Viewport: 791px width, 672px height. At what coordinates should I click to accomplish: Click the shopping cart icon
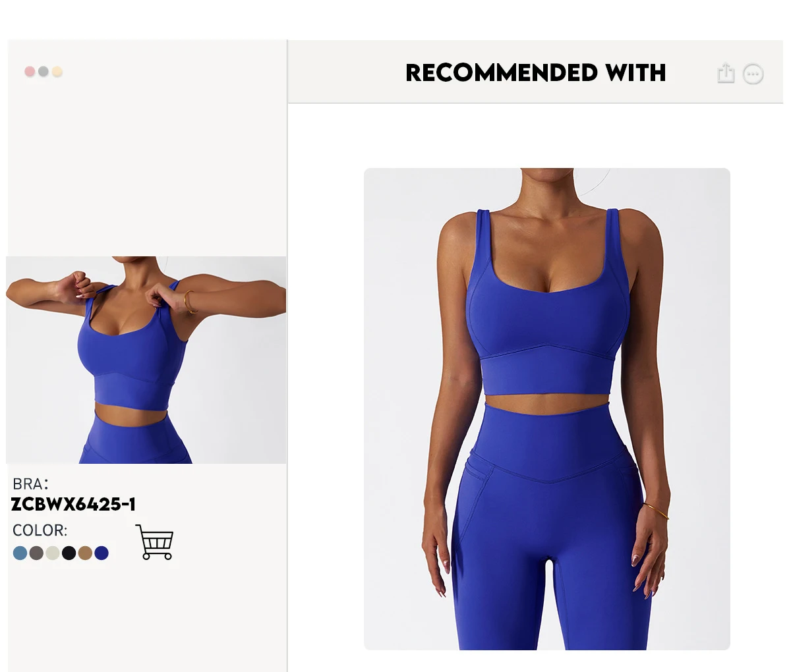coord(154,542)
